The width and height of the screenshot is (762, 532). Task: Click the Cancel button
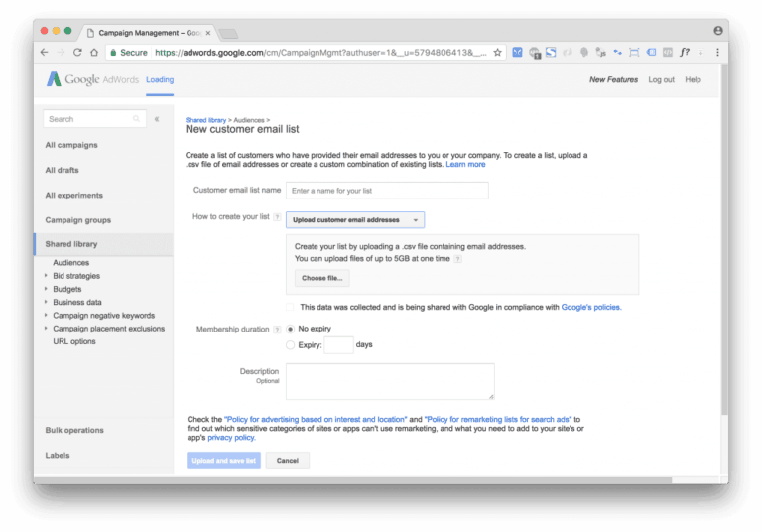[x=287, y=460]
